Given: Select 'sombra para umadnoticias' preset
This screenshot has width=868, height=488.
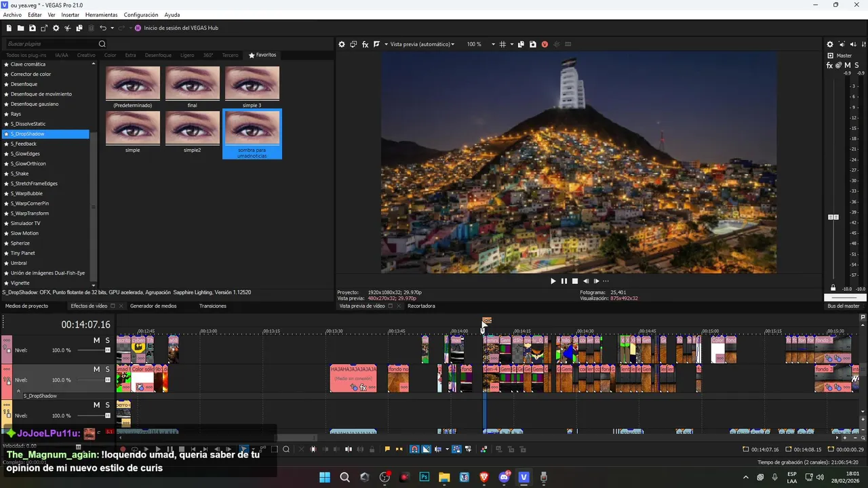Looking at the screenshot, I should click(252, 134).
